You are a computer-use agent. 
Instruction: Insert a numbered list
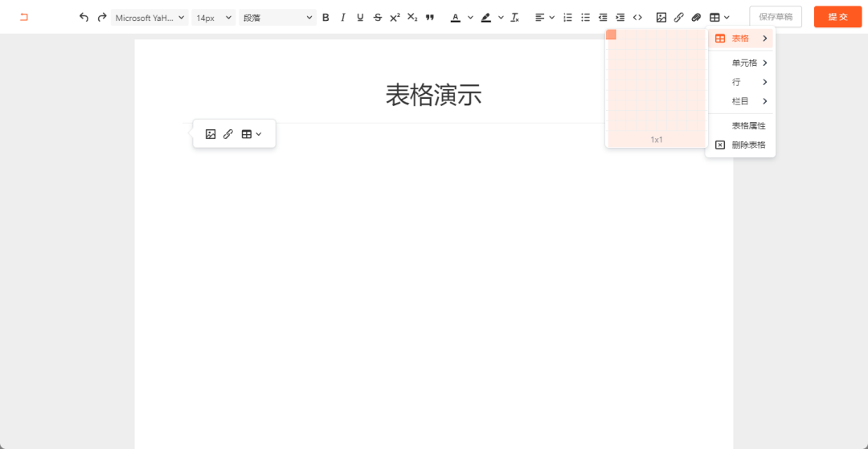567,17
